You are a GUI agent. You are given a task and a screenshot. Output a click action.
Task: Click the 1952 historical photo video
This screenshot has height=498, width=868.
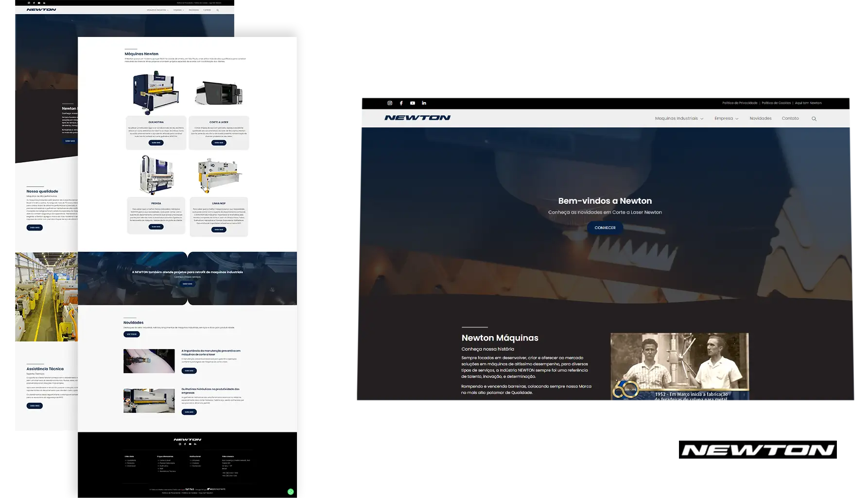coord(679,367)
